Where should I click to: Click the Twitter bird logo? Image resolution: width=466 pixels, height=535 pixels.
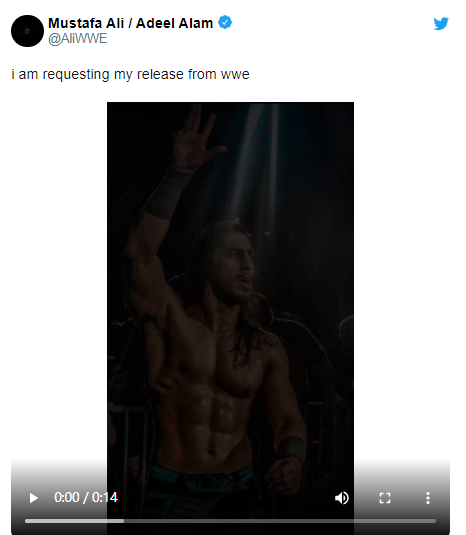pos(441,24)
